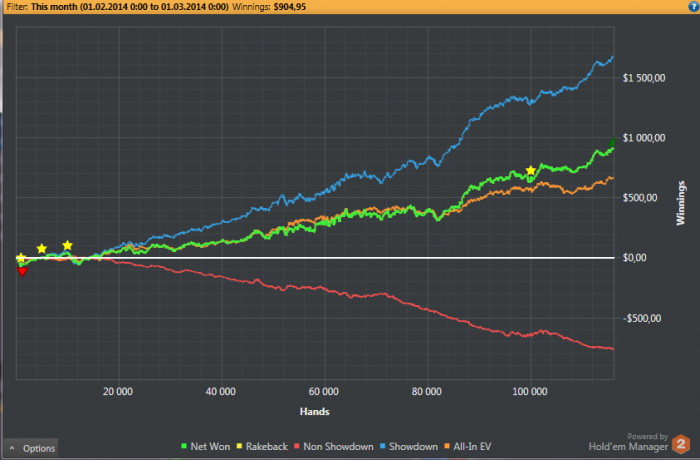Expand the Options panel arrow
700x460 pixels.
(x=12, y=447)
